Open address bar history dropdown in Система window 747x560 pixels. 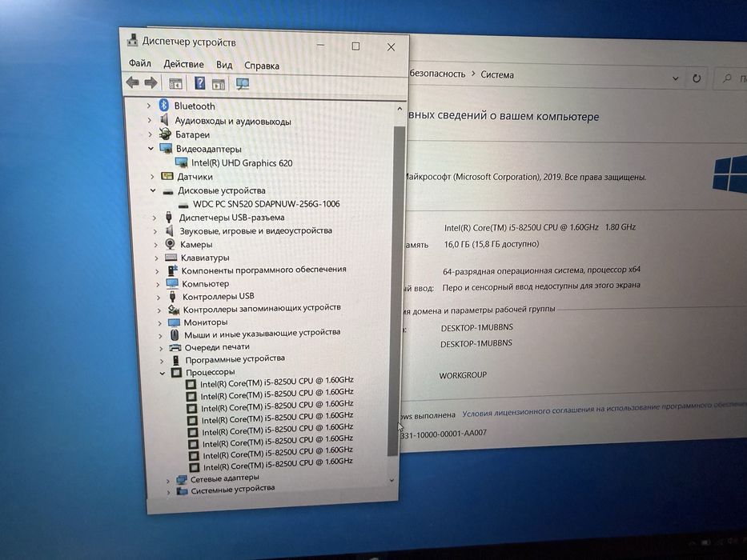coord(675,78)
